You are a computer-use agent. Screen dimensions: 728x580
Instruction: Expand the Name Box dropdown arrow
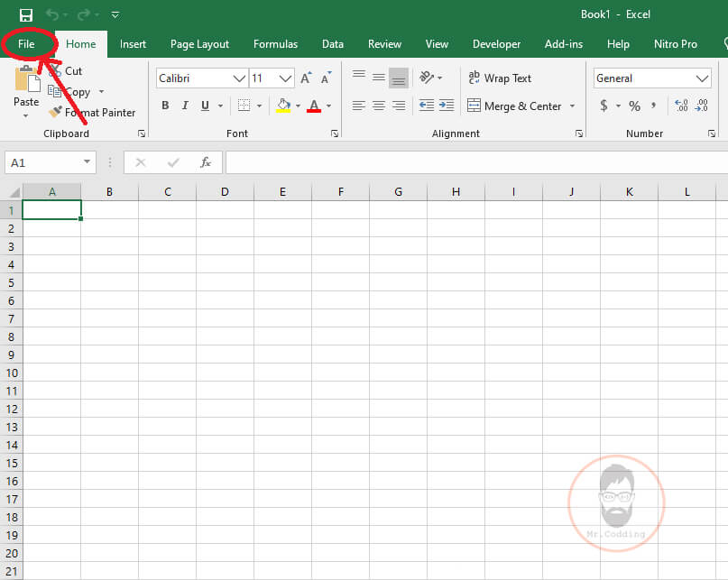coord(87,161)
